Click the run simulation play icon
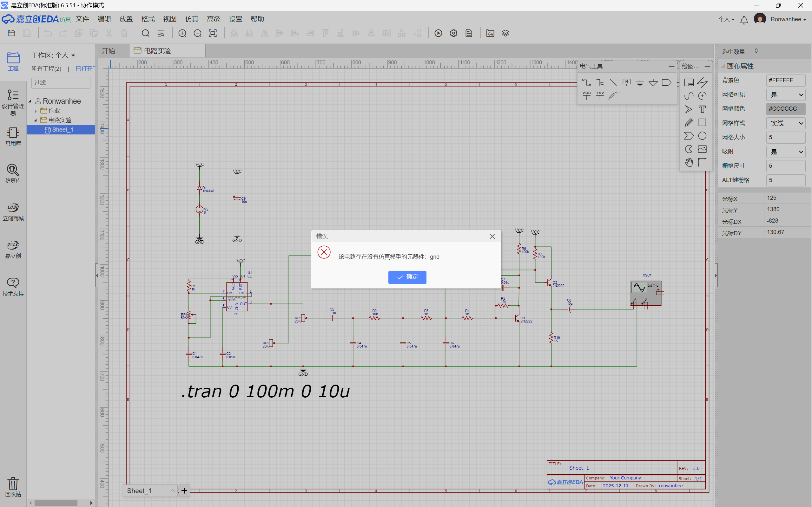 (x=438, y=33)
